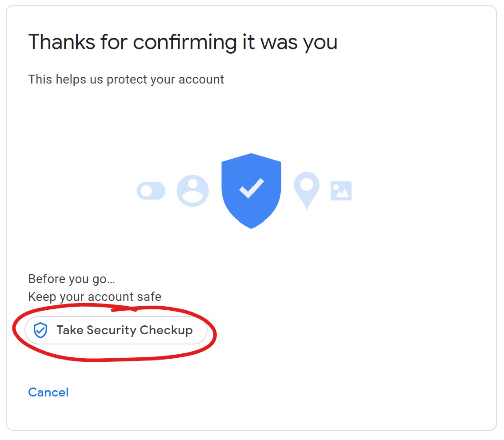
Task: Click the small shield icon inside the Security Checkup button
Action: pos(40,331)
